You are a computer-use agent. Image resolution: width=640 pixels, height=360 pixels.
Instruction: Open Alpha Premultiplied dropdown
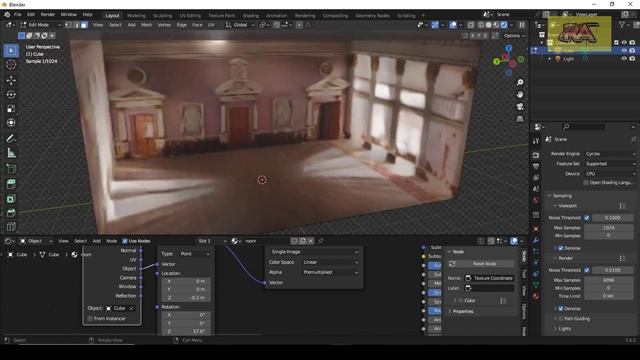tap(330, 272)
